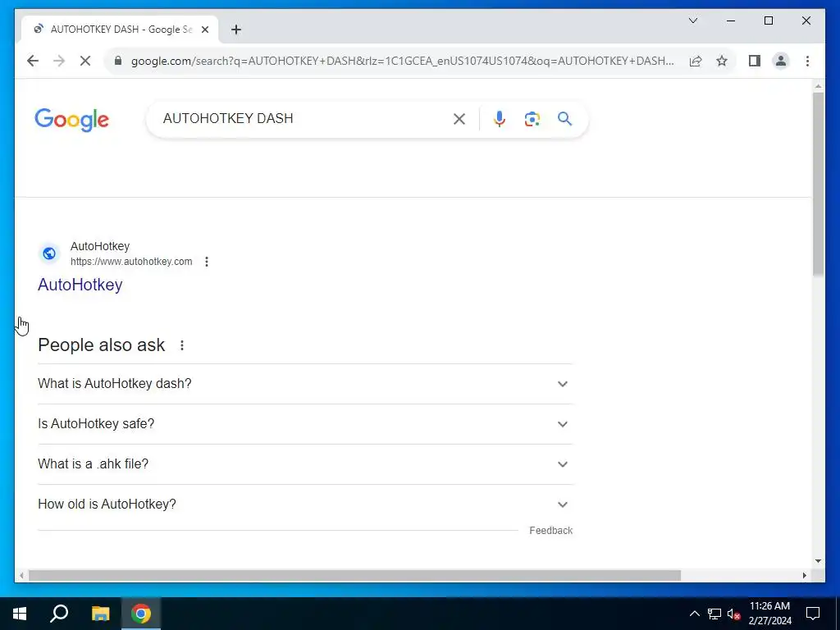
Task: Bookmark this page with the star icon
Action: pos(722,61)
